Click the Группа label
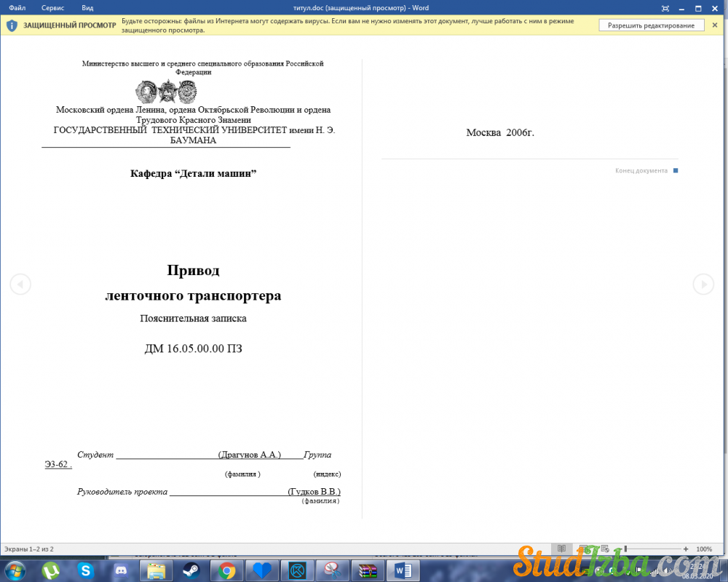 317,455
